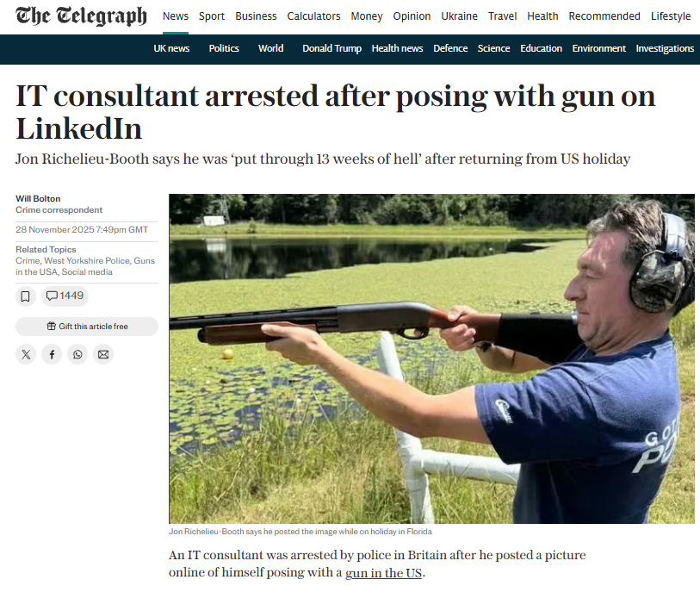Open the article's main photo
The width and height of the screenshot is (700, 592).
[431, 358]
